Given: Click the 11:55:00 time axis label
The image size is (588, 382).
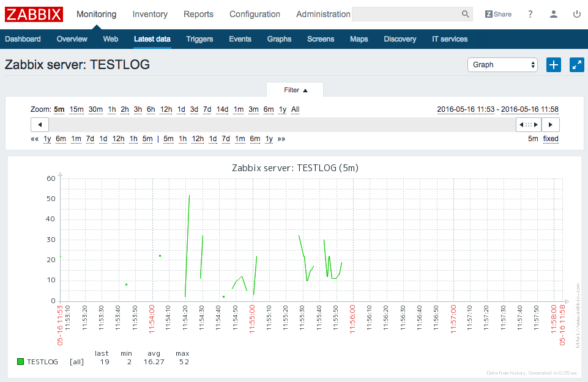Looking at the screenshot, I should tap(252, 318).
